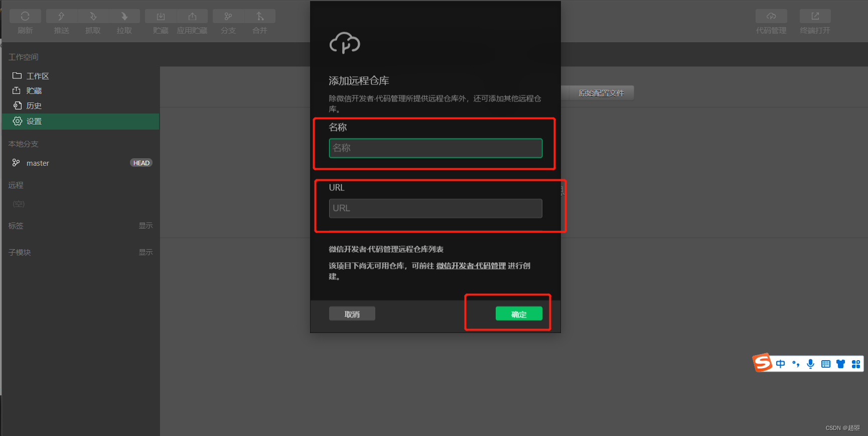Click the 刷新 refresh toolbar icon
Viewport: 868px width, 436px height.
point(25,17)
